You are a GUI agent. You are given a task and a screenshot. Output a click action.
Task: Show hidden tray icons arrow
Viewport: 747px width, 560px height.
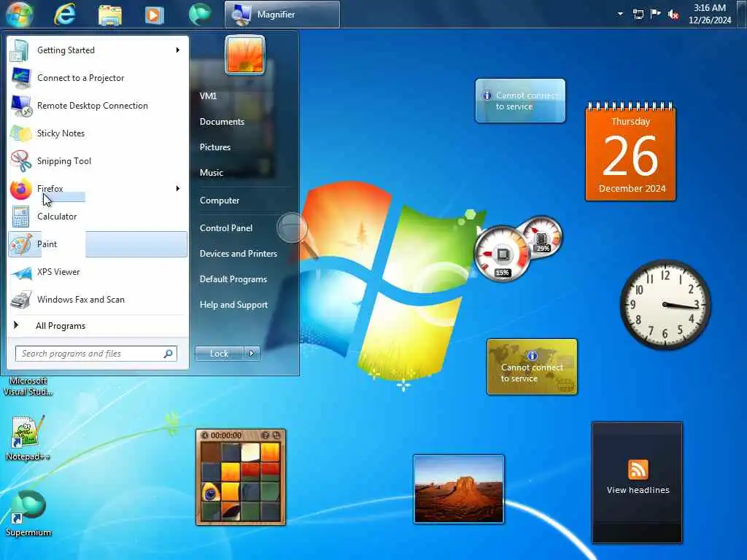pyautogui.click(x=620, y=14)
